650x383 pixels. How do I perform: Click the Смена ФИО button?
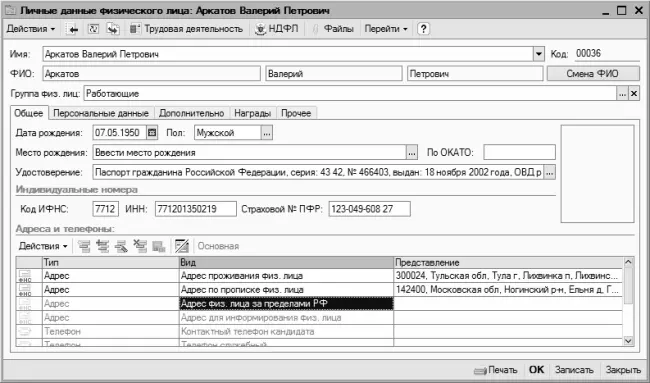point(592,74)
